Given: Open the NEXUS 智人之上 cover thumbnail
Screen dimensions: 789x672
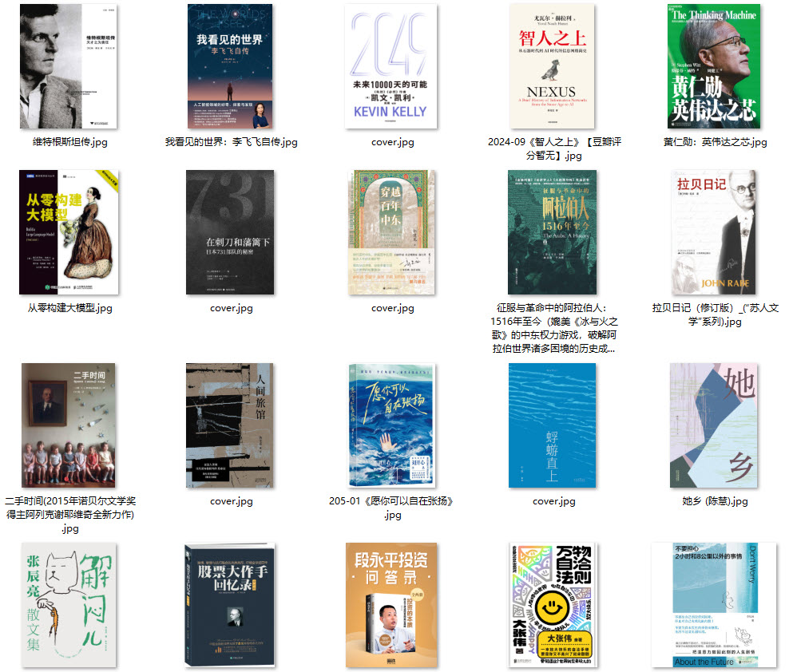Looking at the screenshot, I should click(552, 66).
